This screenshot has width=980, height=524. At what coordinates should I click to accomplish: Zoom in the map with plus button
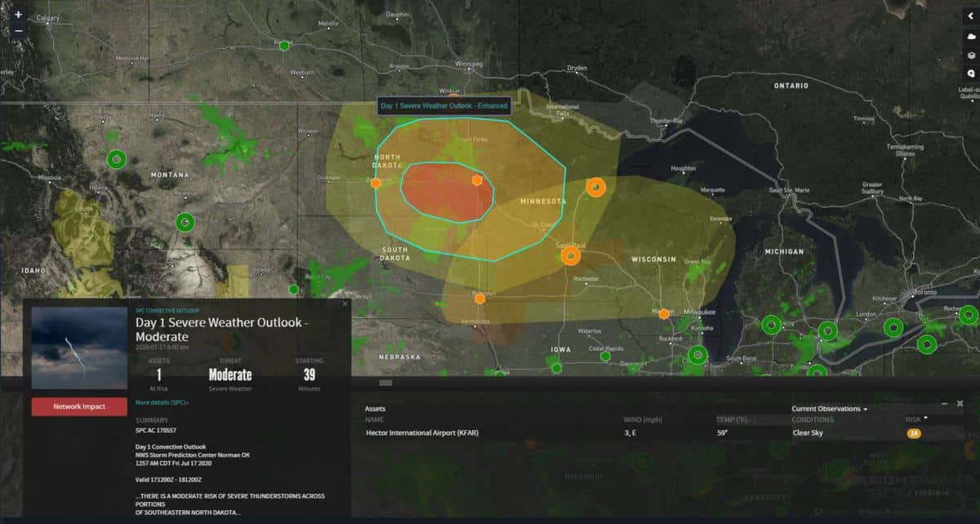pyautogui.click(x=18, y=15)
